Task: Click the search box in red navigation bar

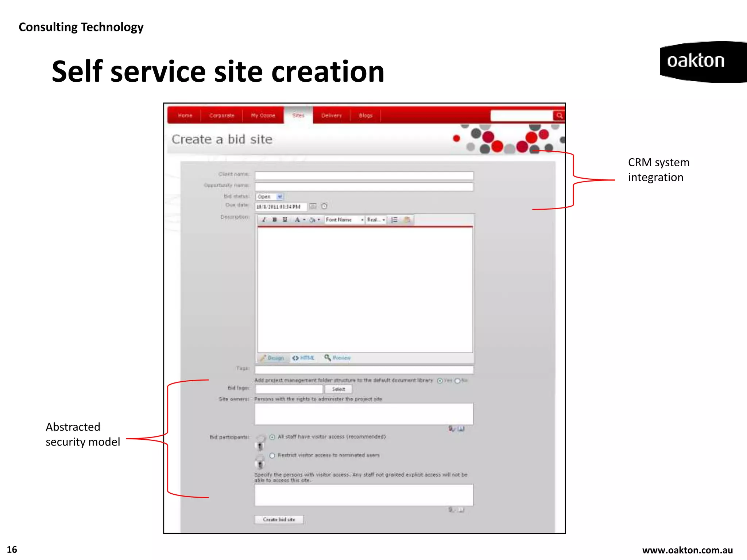Action: pyautogui.click(x=522, y=116)
